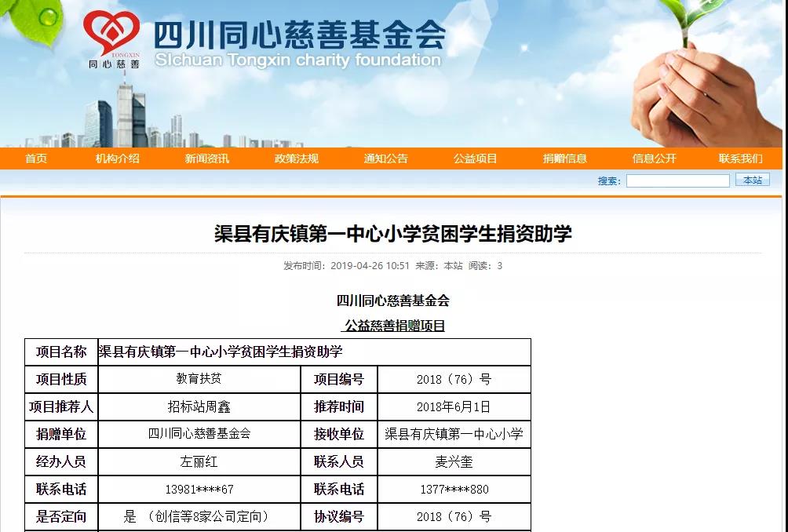Click the 招标站周鑫 table cell

pos(199,406)
